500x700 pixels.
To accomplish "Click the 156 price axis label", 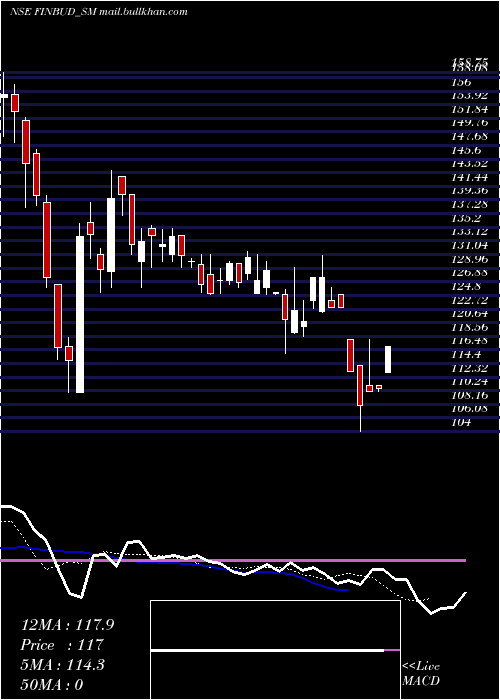I will (461, 82).
